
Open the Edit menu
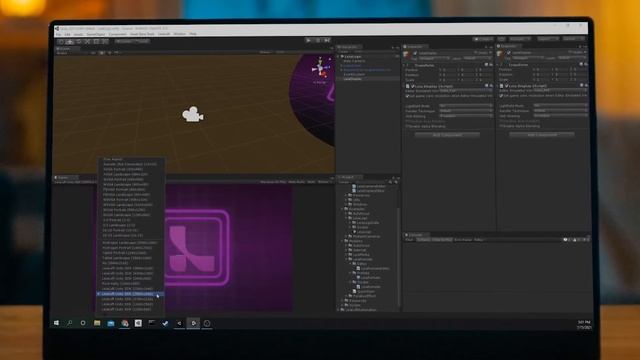[68, 34]
